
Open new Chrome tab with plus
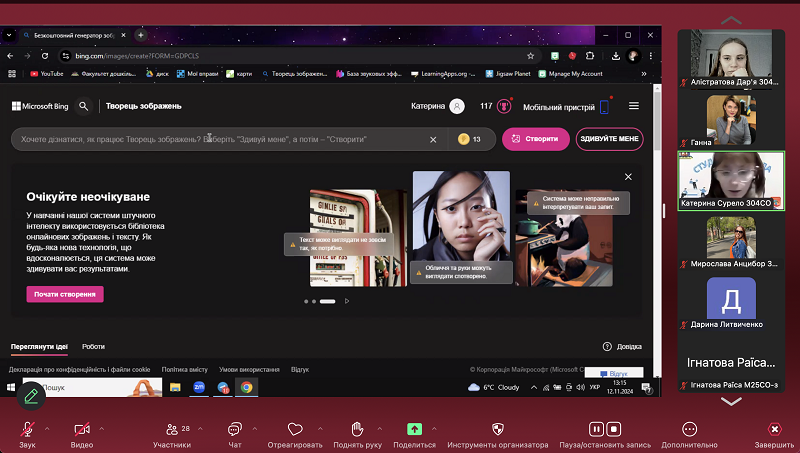140,35
